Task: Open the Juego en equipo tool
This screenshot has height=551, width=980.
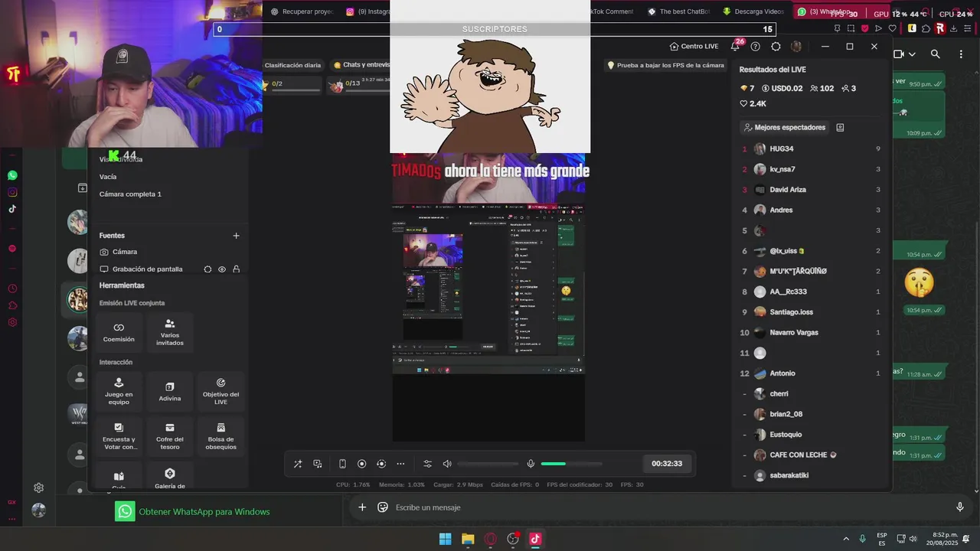Action: tap(119, 391)
